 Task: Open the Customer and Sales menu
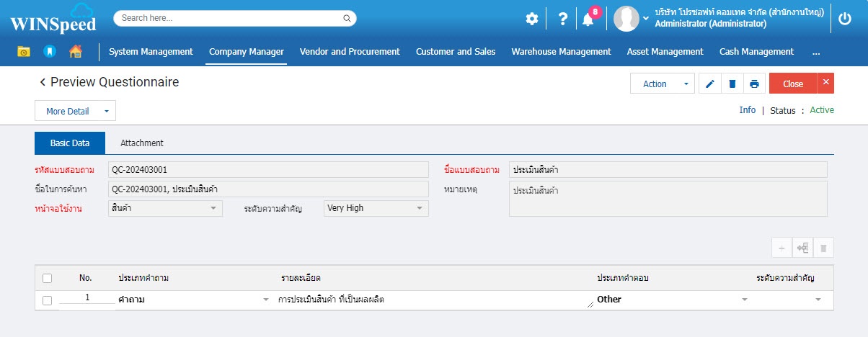456,52
